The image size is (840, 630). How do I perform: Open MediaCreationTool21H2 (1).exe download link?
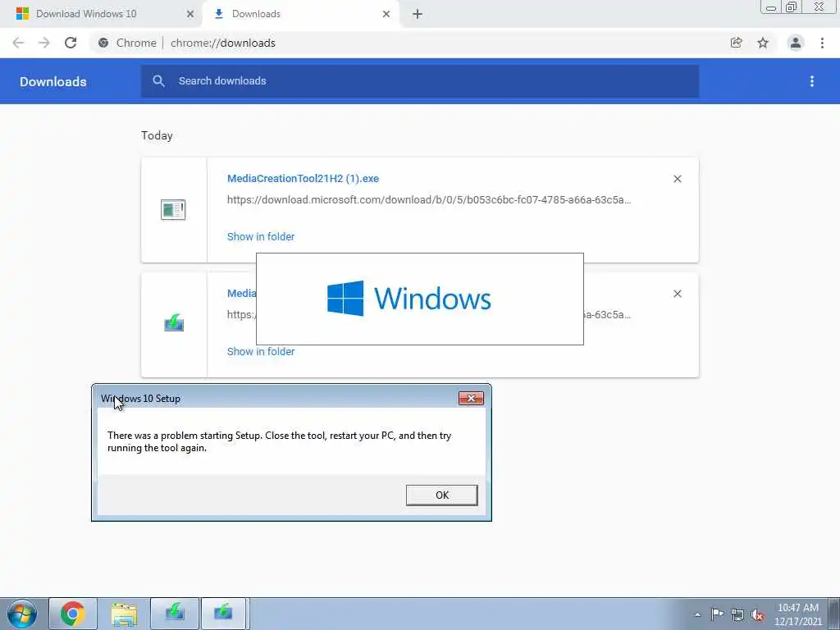coord(303,178)
